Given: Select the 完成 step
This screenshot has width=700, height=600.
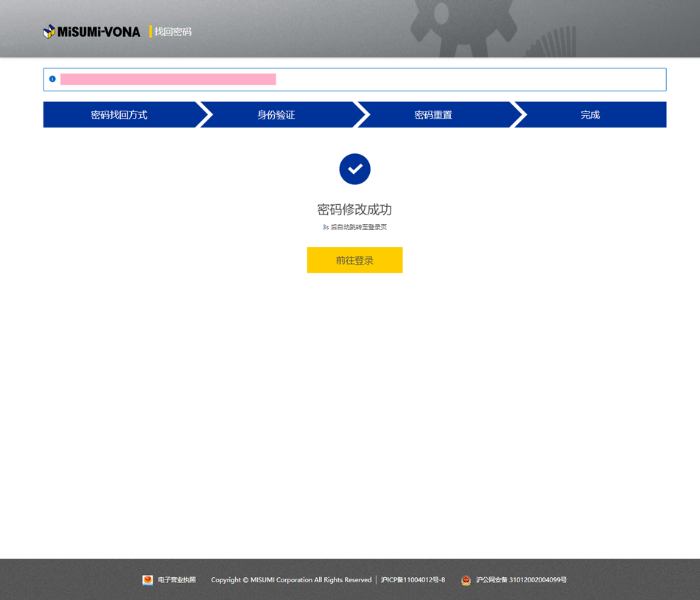Looking at the screenshot, I should (590, 115).
